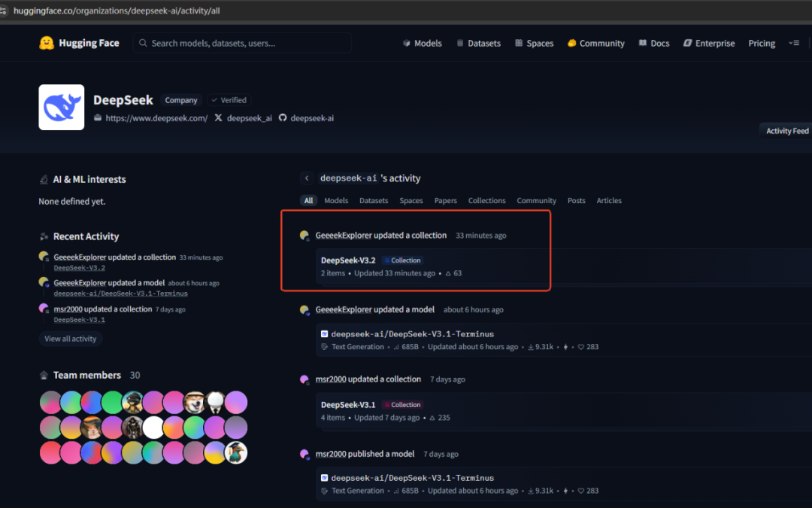Click the heart icon on the bottom Terminus card
This screenshot has width=812, height=508.
coord(581,491)
